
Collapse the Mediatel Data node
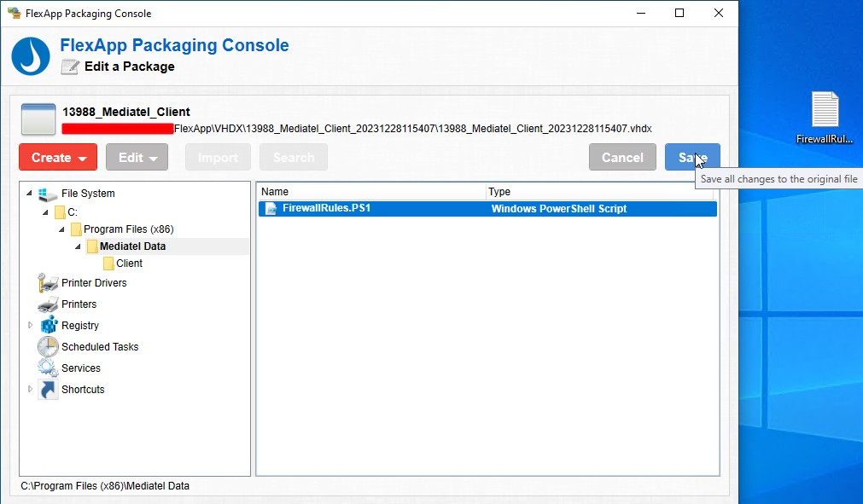[x=78, y=246]
